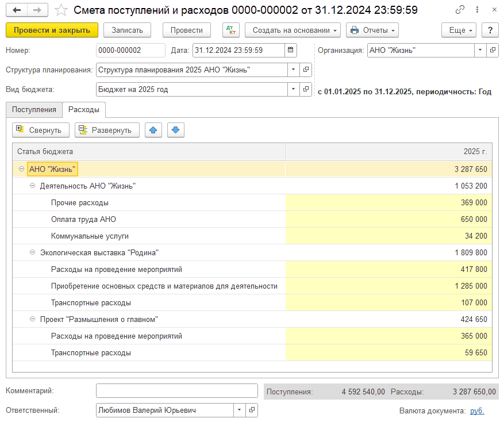Move row down with blue arrow
The height and width of the screenshot is (422, 504).
[x=175, y=130]
